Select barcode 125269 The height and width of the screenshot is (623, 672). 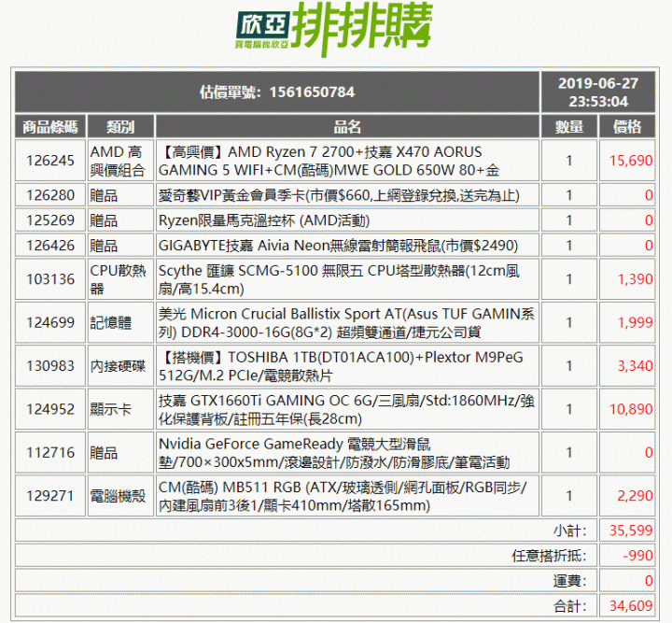coord(50,220)
